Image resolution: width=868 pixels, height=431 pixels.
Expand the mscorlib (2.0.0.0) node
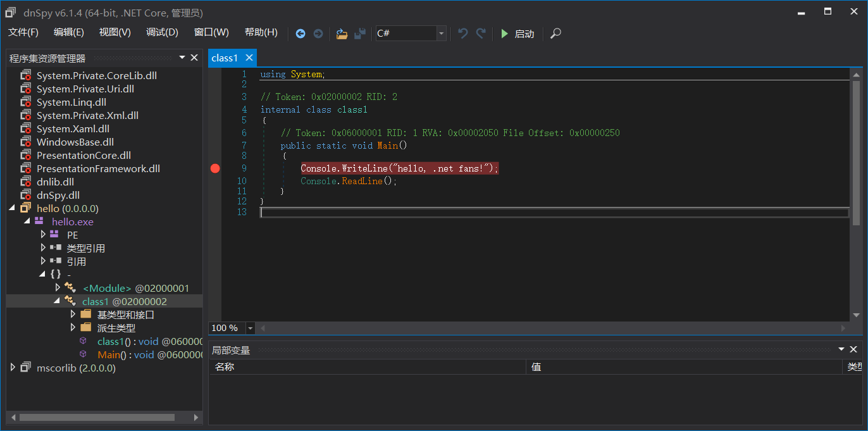pyautogui.click(x=13, y=368)
